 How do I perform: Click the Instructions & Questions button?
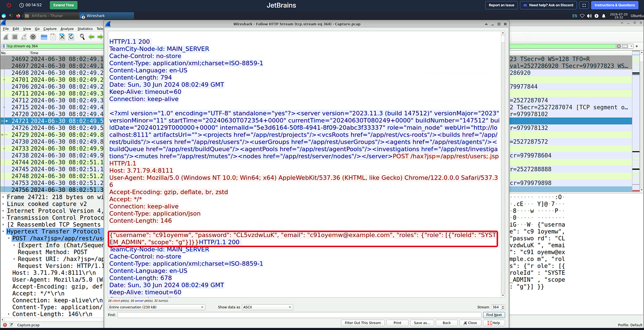[615, 5]
